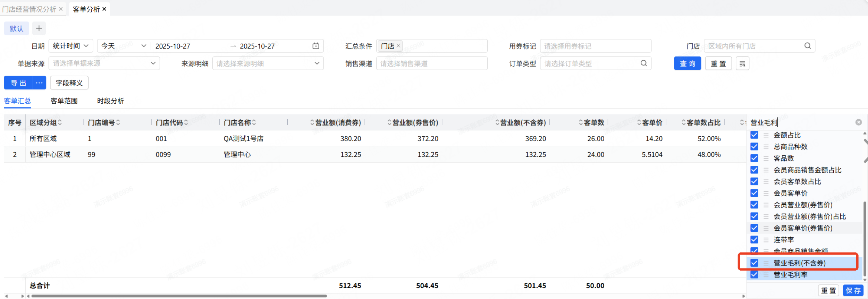Remove the 门店 tag from 汇总条件
The width and height of the screenshot is (868, 299).
pos(398,45)
